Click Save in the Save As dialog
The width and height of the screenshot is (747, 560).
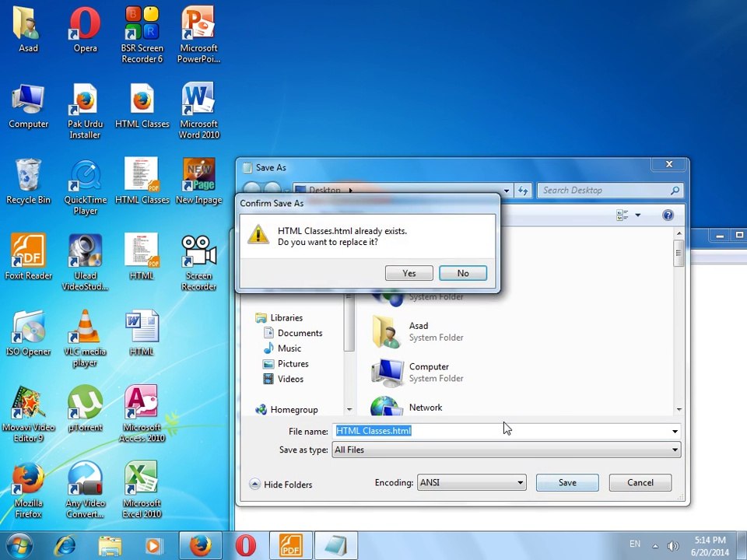567,482
